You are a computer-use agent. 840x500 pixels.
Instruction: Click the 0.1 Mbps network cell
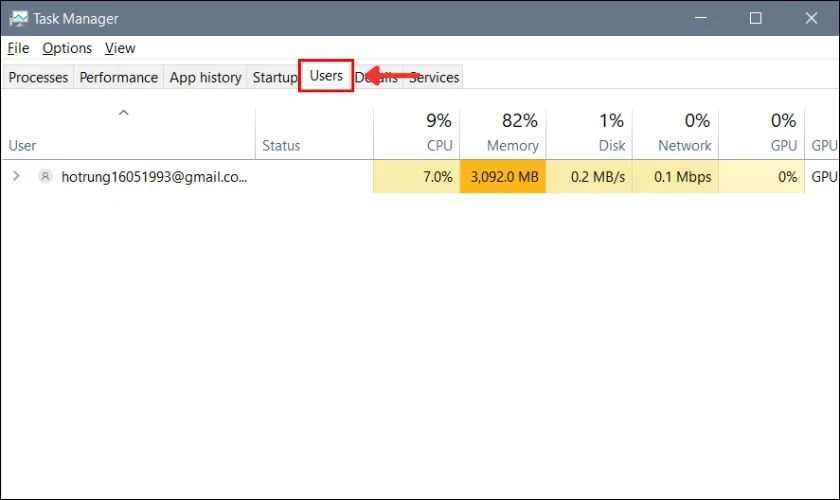tap(676, 176)
